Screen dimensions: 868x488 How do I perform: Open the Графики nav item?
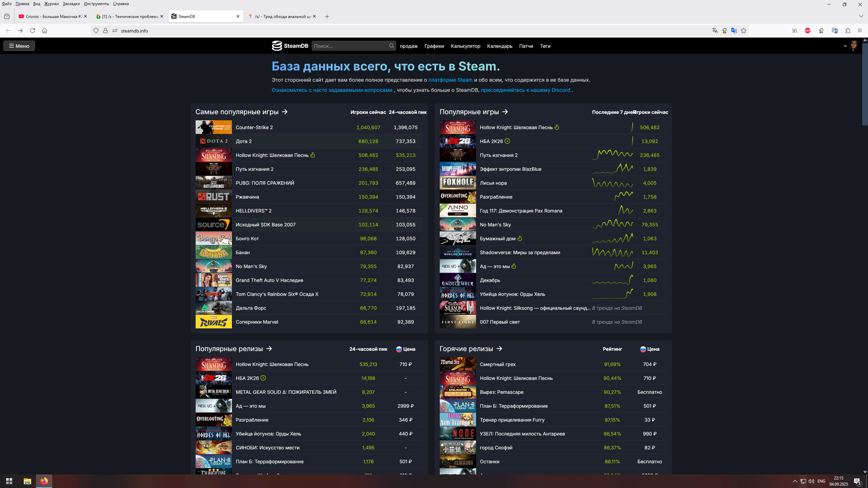click(x=434, y=46)
